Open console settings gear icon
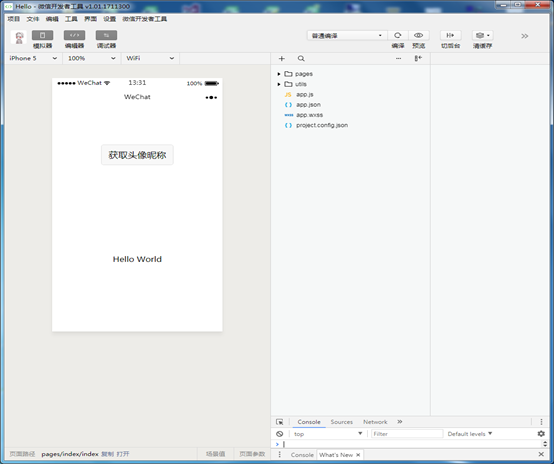This screenshot has height=464, width=554. (x=541, y=434)
